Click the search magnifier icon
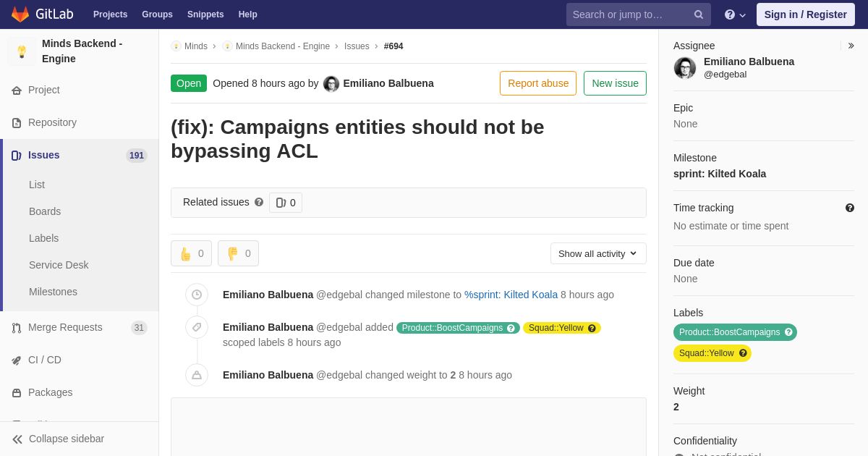The image size is (868, 456). tap(698, 14)
